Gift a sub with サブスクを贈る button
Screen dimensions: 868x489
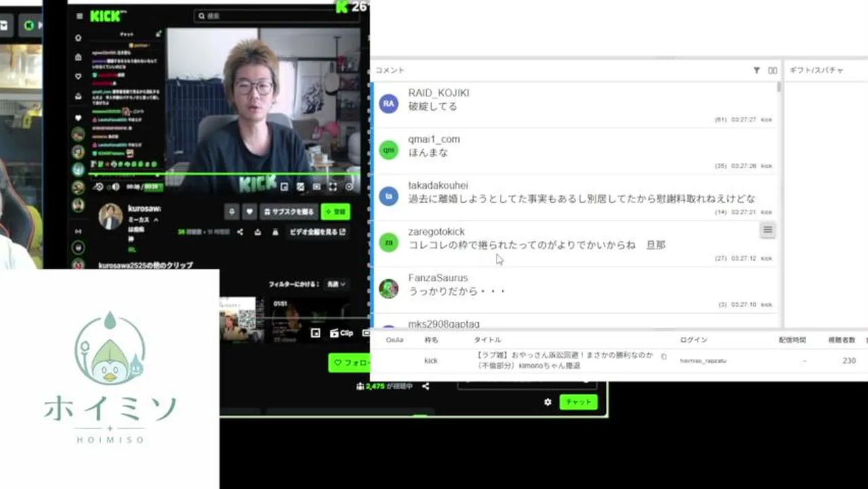(x=289, y=212)
